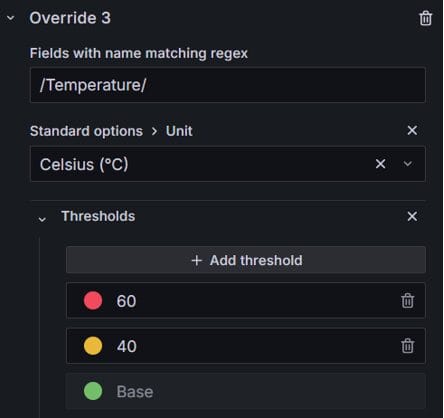Click the Override 3 header title
This screenshot has width=444, height=418.
coord(70,18)
